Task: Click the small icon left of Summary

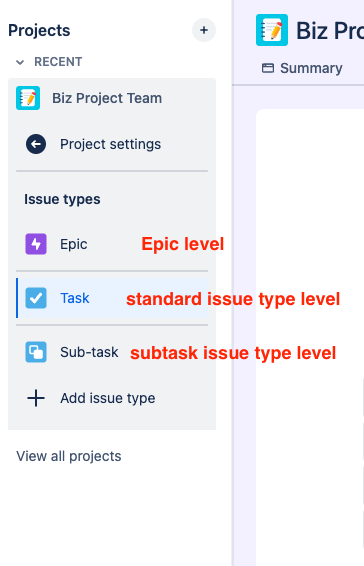Action: point(268,68)
